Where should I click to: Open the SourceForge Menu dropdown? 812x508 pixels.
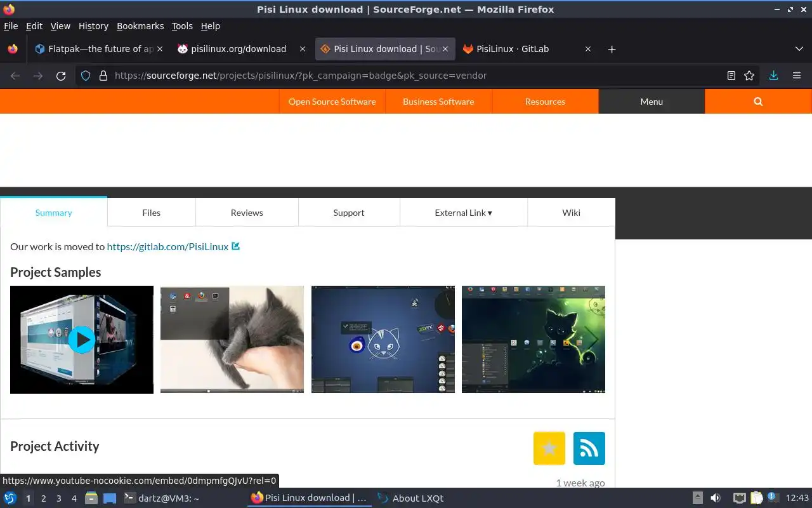click(x=652, y=102)
